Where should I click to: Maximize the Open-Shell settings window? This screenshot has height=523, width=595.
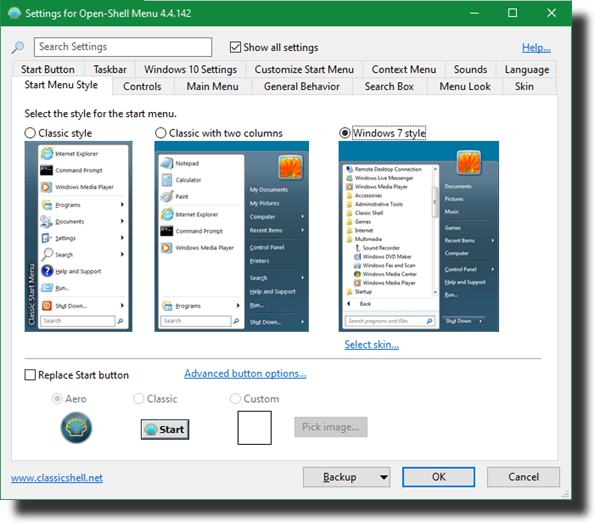tap(512, 13)
